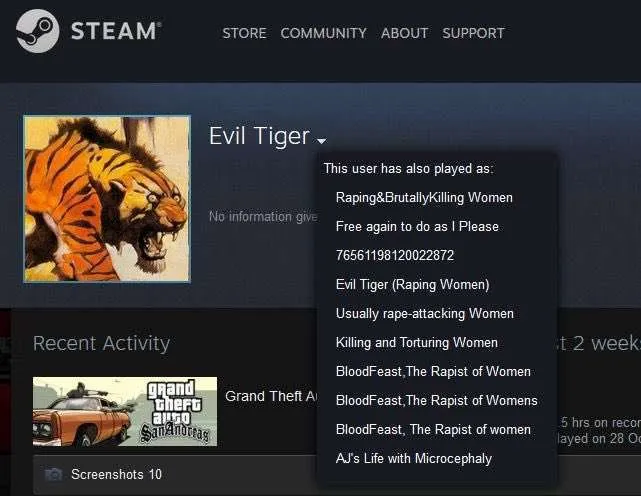Screen dimensions: 641x496
Task: Click the Recent Activity heading
Action: coord(101,343)
